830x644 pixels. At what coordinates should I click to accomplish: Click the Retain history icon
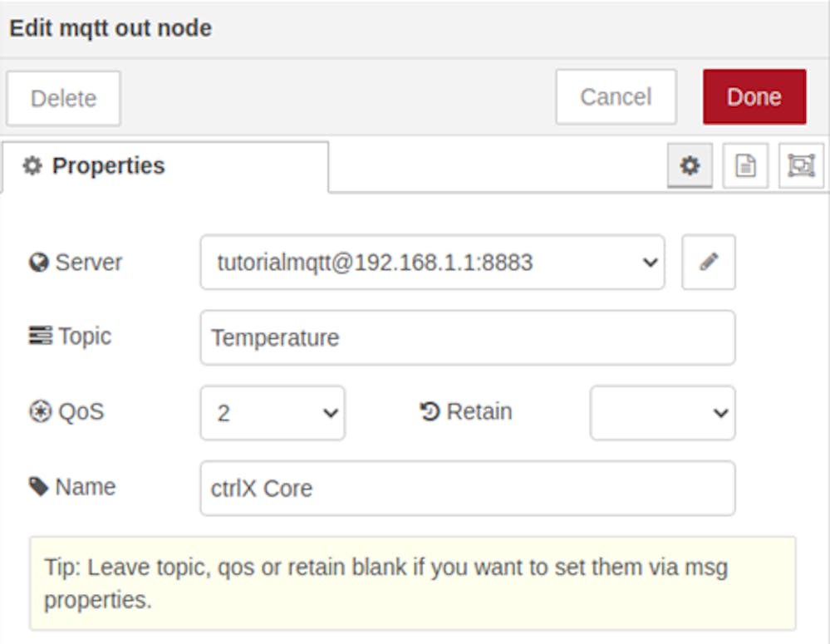pos(430,411)
